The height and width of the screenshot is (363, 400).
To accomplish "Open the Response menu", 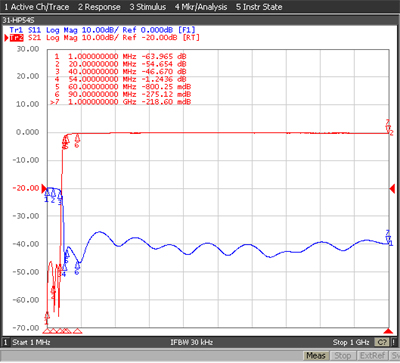I will [x=99, y=7].
